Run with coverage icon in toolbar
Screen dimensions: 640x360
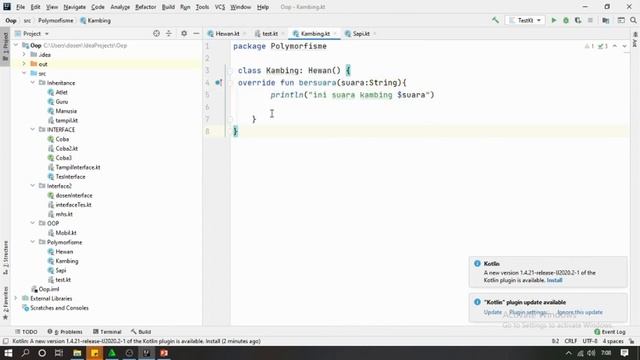(x=578, y=20)
